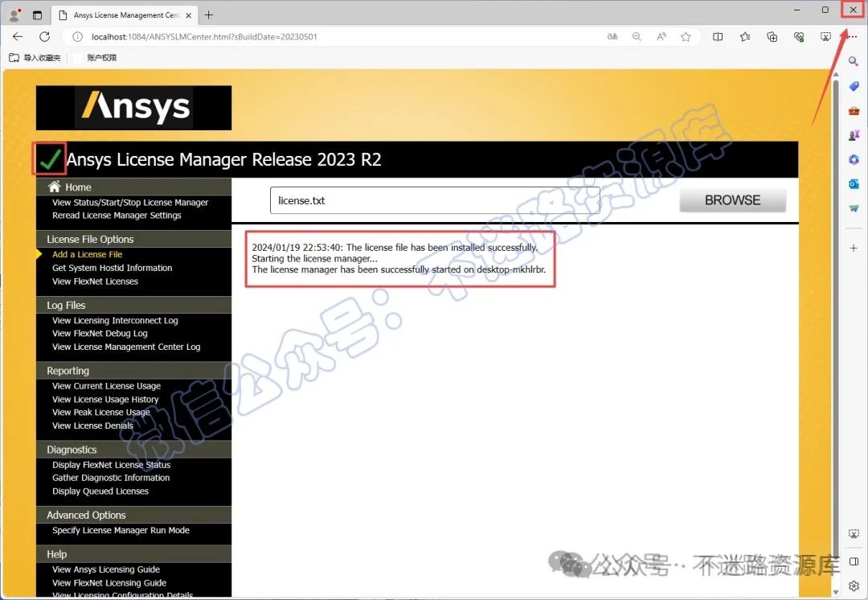The width and height of the screenshot is (868, 600).
Task: Open the sidebar Outlook icon
Action: pyautogui.click(x=854, y=184)
